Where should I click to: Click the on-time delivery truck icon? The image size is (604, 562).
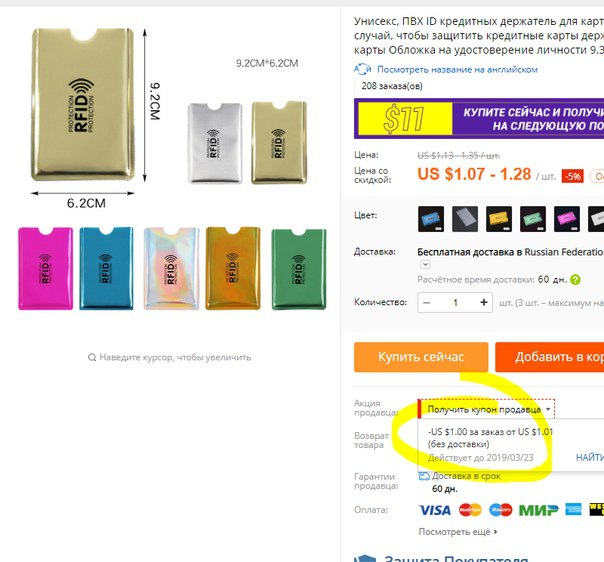[424, 476]
